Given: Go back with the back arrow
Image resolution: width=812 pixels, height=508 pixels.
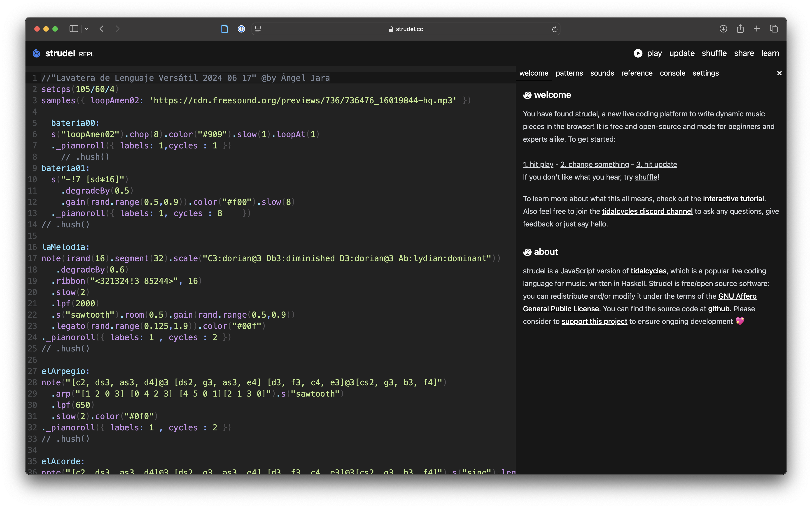Looking at the screenshot, I should tap(102, 29).
